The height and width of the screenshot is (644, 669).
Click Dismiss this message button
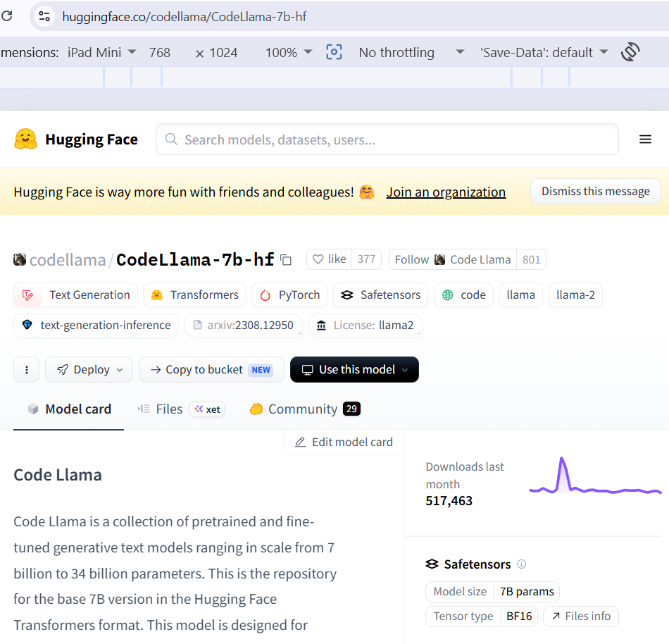pos(596,191)
